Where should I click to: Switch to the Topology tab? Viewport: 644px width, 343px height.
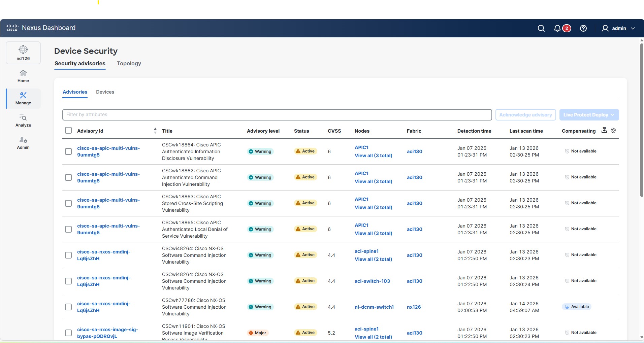coord(129,63)
